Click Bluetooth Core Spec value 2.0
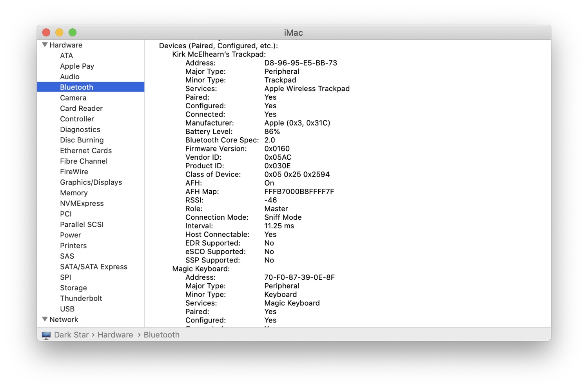The height and width of the screenshot is (390, 588). coord(270,140)
